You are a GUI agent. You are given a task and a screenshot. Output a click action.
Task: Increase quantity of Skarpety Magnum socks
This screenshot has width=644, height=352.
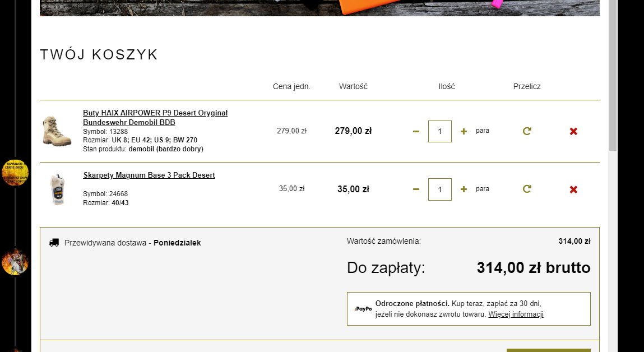[x=464, y=189]
